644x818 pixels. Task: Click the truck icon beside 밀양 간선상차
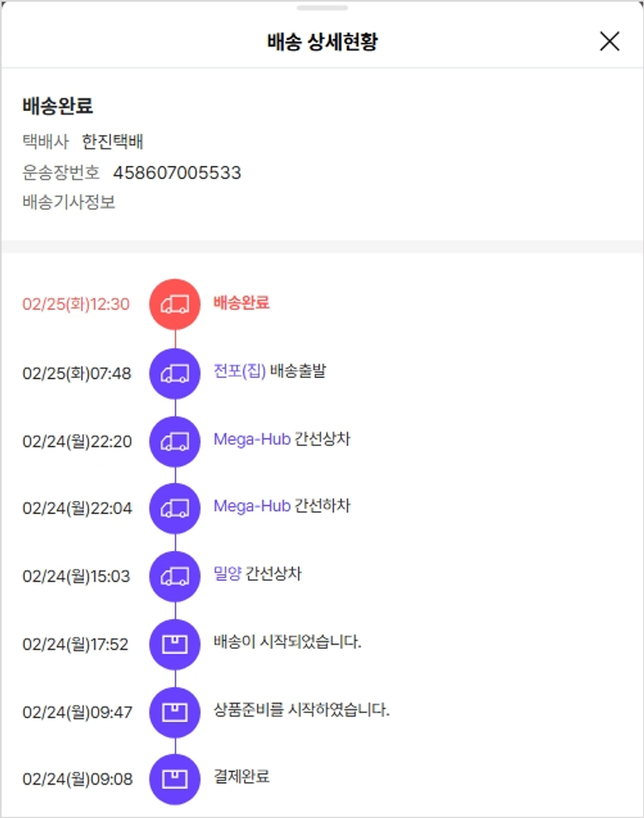tap(175, 576)
